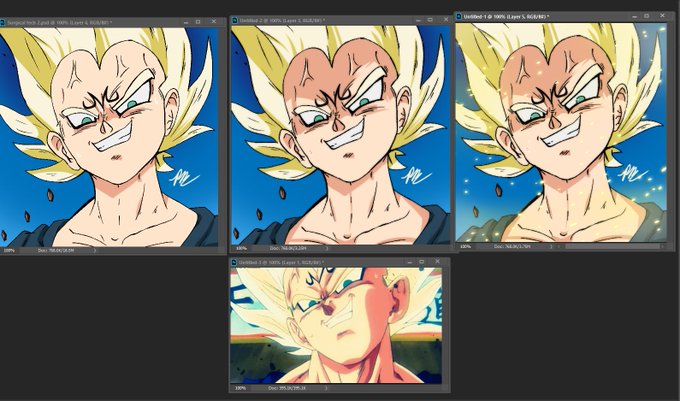Click the flat-color drawing canvas in Surgical tech 2.psd
Screen dimensions: 680x401
(x=109, y=137)
